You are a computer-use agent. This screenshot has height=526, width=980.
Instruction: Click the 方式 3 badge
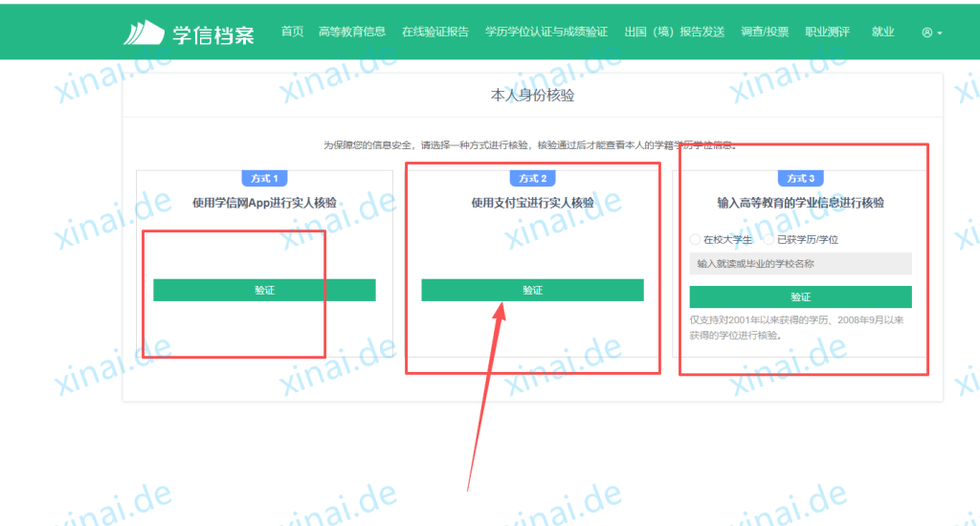coord(800,179)
